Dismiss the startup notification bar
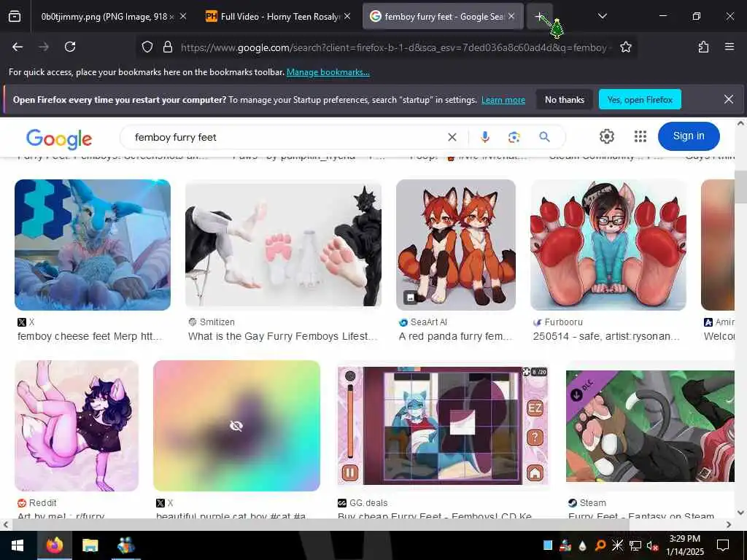 pyautogui.click(x=729, y=99)
